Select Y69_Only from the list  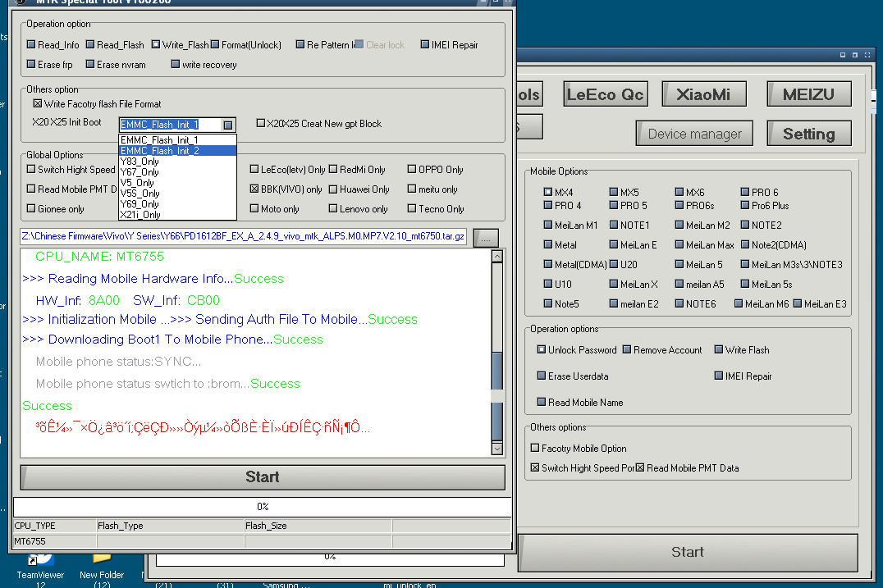coord(176,203)
